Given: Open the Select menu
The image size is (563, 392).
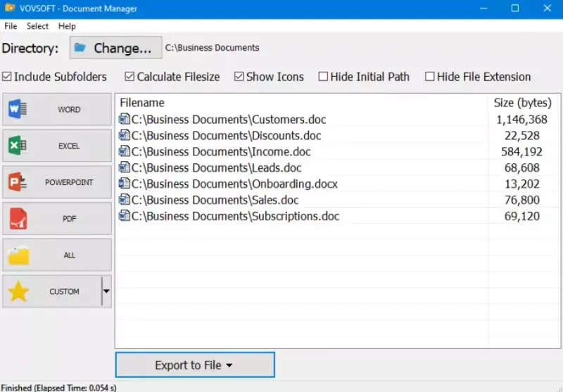Looking at the screenshot, I should [37, 26].
